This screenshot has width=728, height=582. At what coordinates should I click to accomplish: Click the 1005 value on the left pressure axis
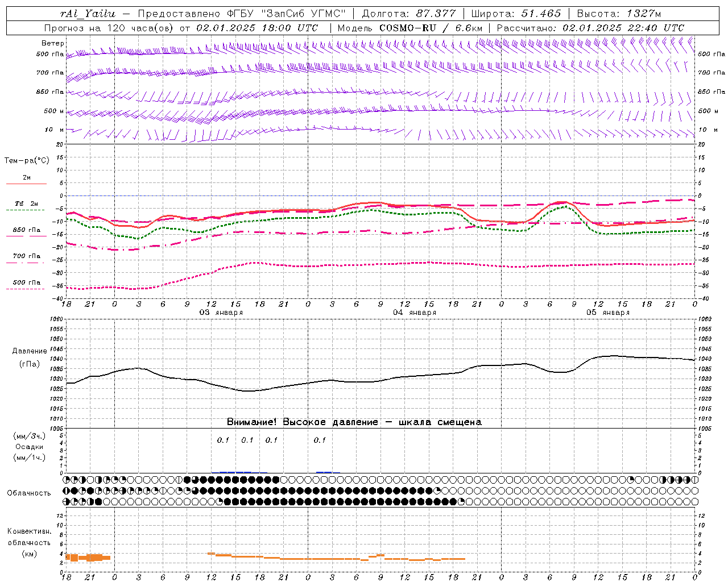57,429
